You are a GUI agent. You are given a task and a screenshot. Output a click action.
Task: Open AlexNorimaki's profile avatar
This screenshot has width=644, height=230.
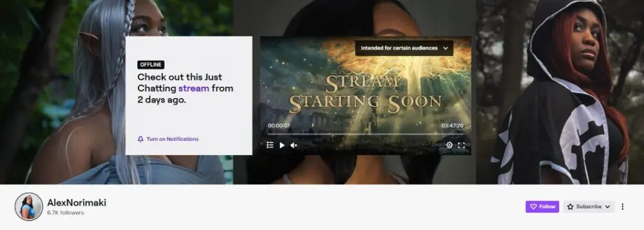[29, 207]
